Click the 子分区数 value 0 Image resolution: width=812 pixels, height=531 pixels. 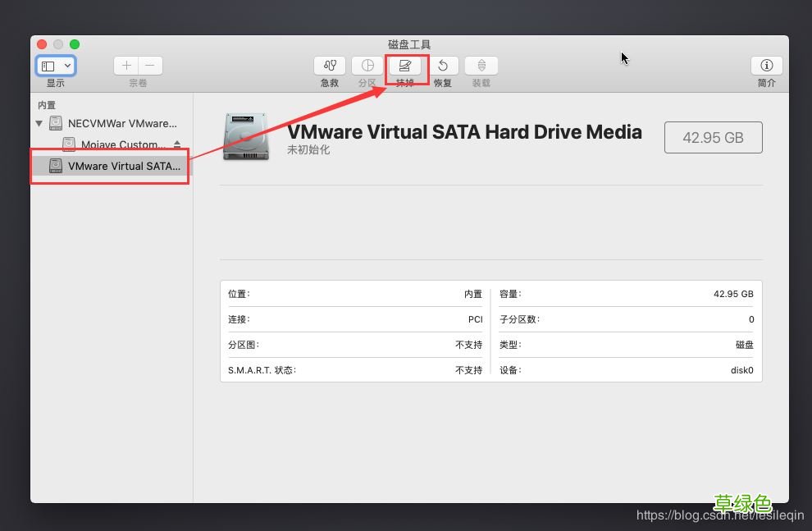[751, 319]
